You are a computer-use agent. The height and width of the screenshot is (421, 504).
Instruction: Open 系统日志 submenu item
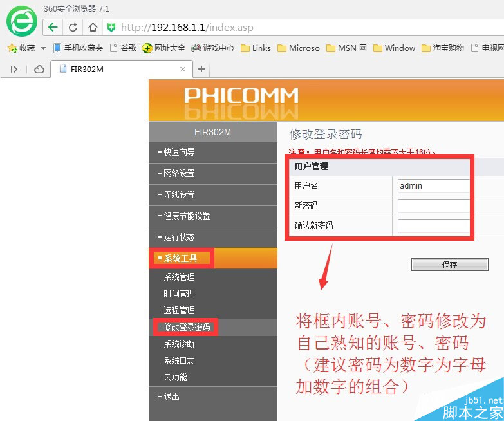click(x=179, y=360)
